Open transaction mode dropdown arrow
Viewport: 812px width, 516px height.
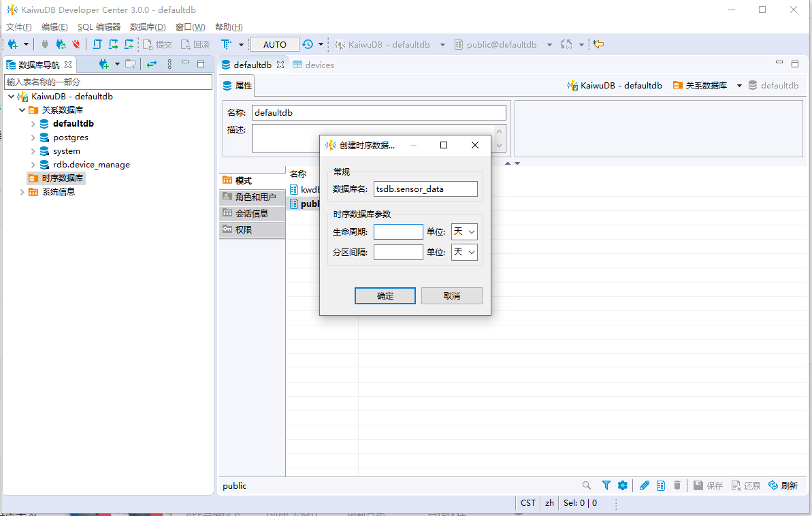pyautogui.click(x=241, y=44)
